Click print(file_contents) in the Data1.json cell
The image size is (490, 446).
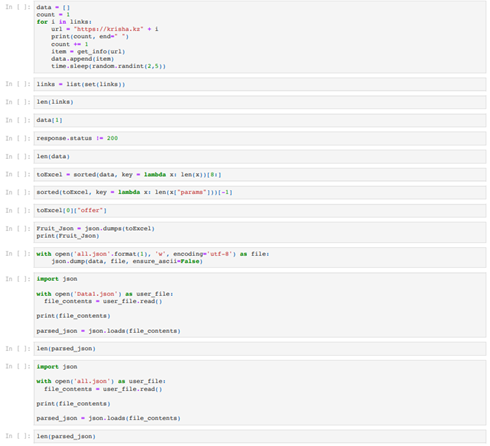click(x=73, y=316)
